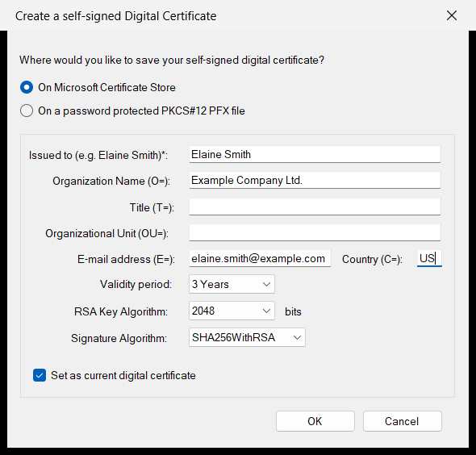Click the 'Validity period:' label
Viewport: 476px width, 455px height.
136,285
